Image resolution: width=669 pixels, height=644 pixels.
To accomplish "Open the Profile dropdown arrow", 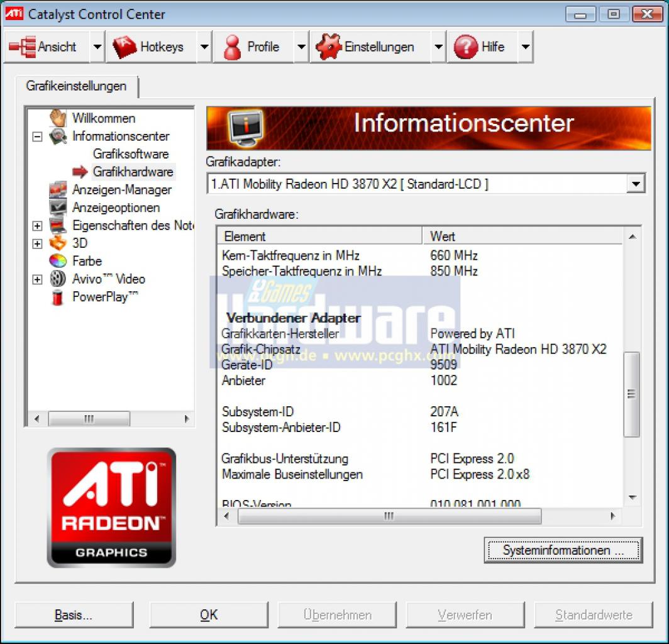I will click(x=302, y=47).
